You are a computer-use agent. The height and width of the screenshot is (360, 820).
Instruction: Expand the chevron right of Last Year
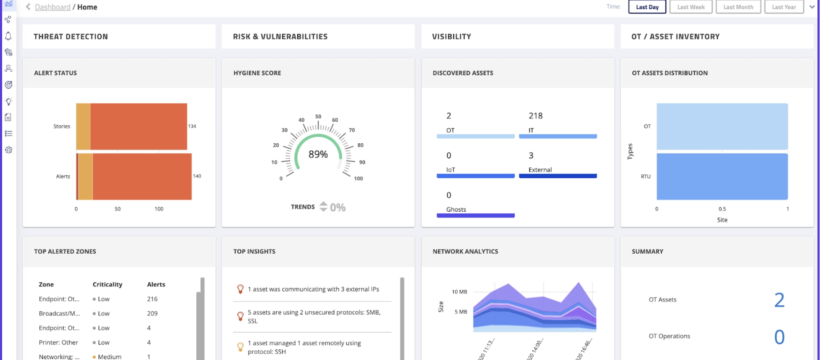pyautogui.click(x=812, y=7)
